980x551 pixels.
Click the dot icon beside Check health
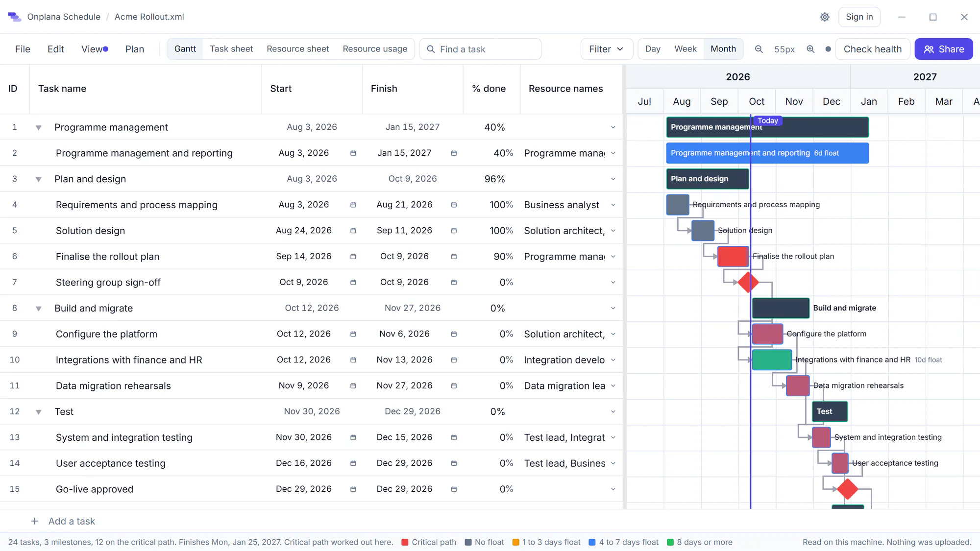[x=828, y=49]
